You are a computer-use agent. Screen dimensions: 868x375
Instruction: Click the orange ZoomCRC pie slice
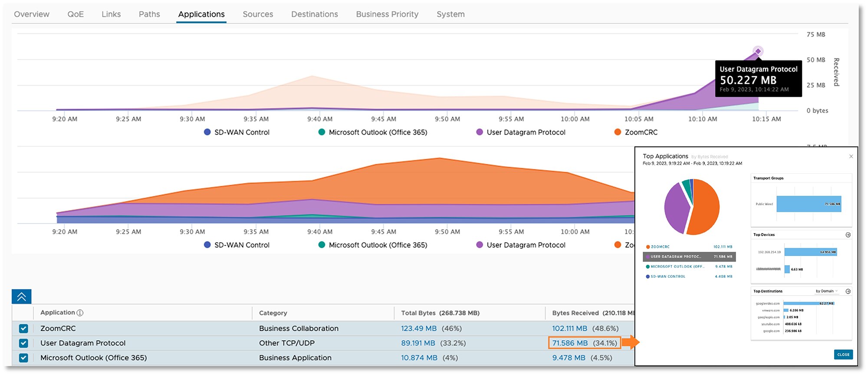coord(705,208)
